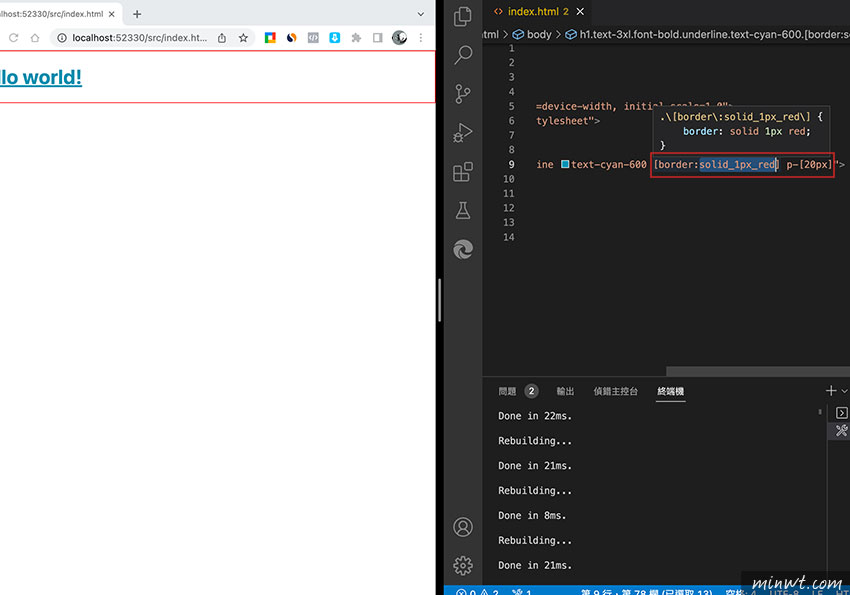View site information for localhost
Image resolution: width=850 pixels, height=595 pixels.
coord(62,38)
